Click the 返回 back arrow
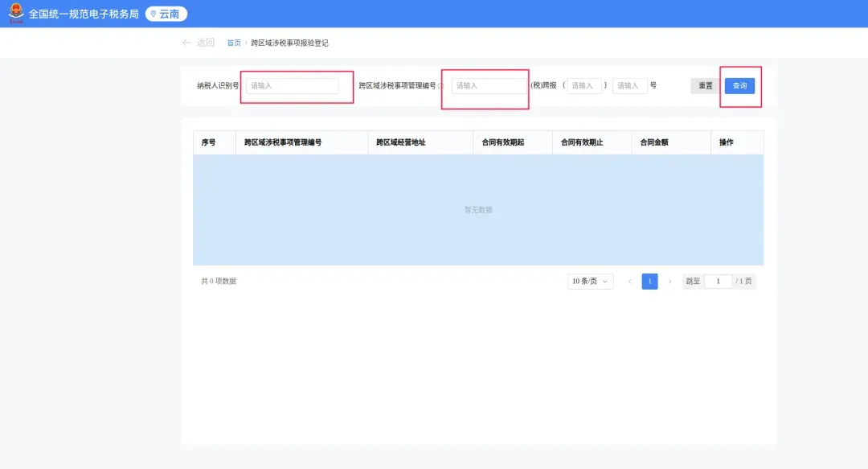 click(186, 43)
